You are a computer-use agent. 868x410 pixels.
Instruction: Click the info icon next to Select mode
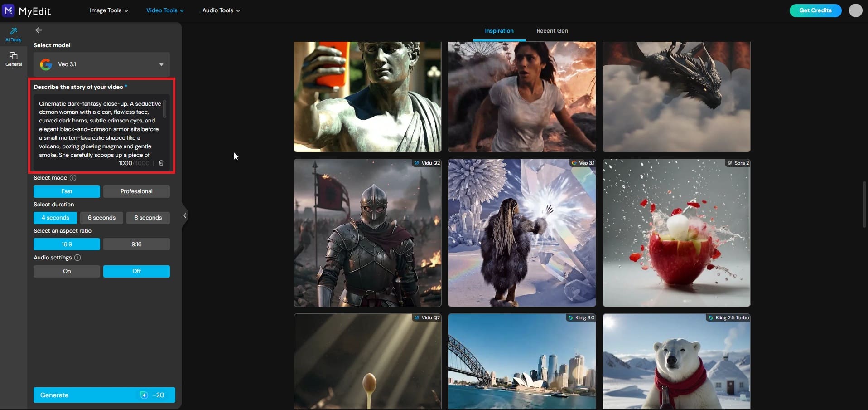73,178
